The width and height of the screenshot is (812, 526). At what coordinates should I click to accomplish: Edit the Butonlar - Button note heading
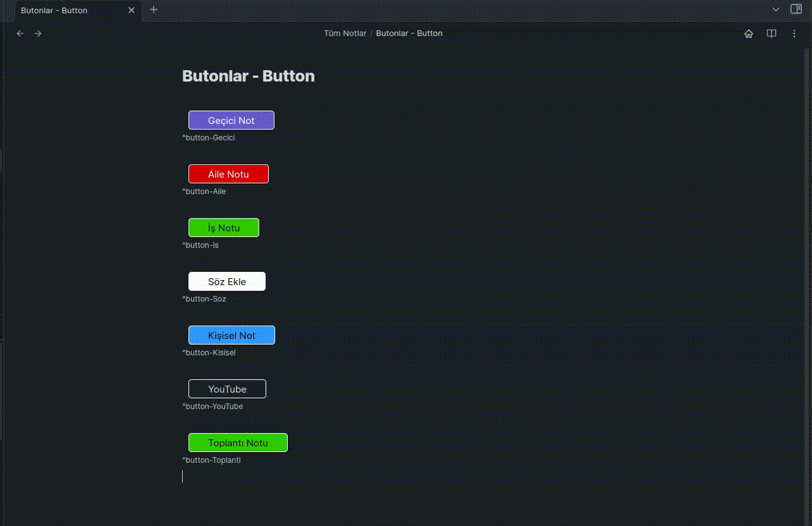[249, 76]
